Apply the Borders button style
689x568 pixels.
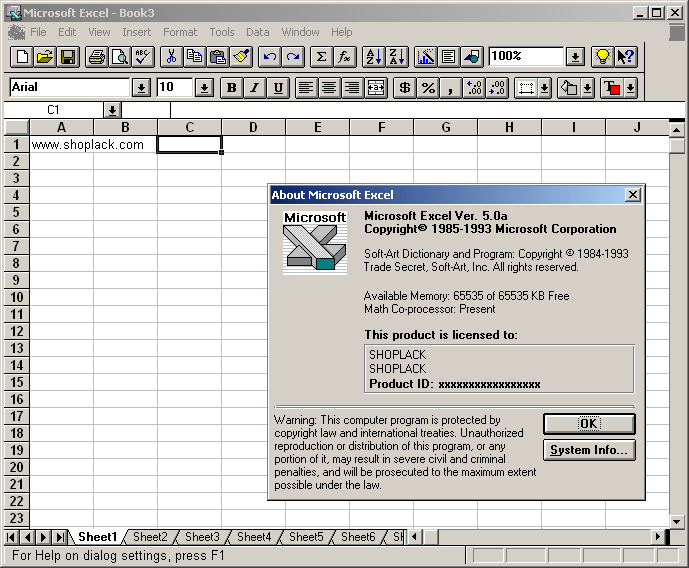tap(526, 88)
